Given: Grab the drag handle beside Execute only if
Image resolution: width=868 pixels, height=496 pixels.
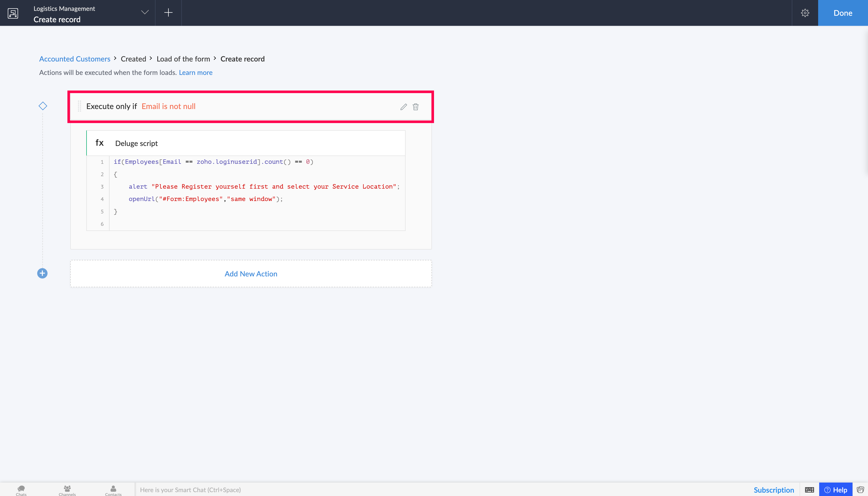Looking at the screenshot, I should pyautogui.click(x=79, y=106).
